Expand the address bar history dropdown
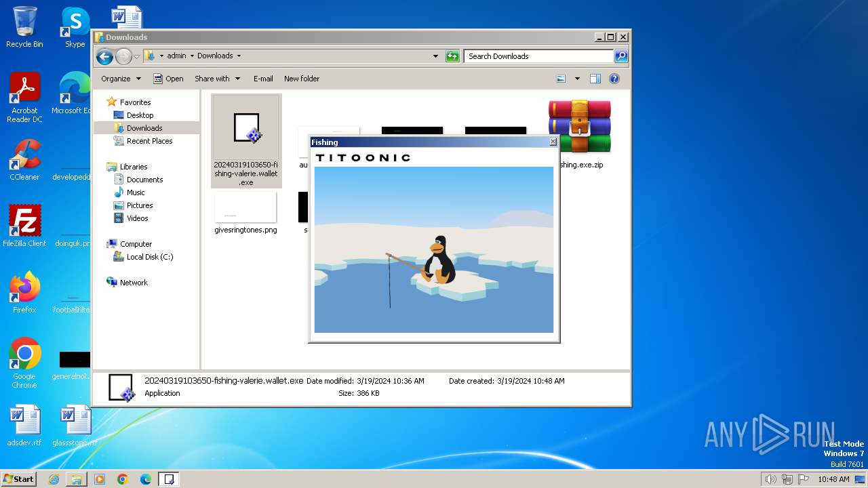The height and width of the screenshot is (488, 868). click(435, 56)
